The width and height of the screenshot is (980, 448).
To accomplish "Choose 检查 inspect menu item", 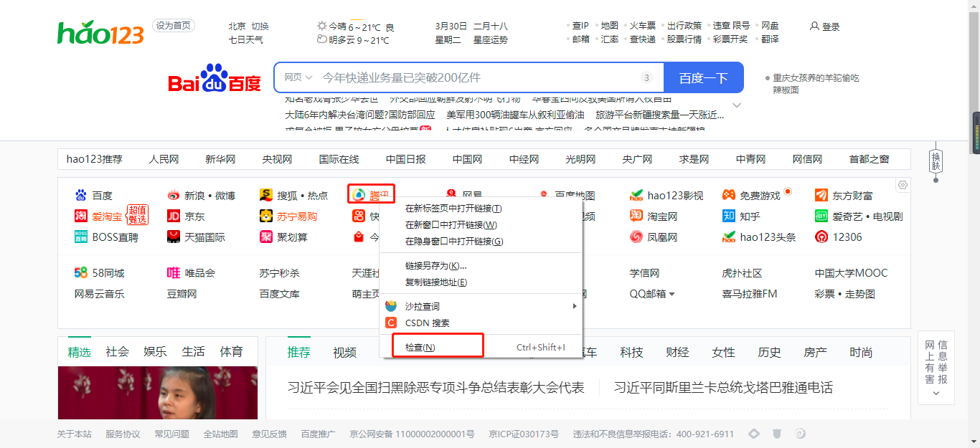I will (481, 348).
